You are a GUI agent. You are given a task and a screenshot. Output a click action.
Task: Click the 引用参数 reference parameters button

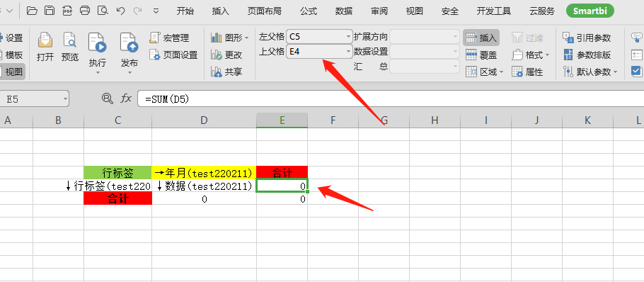(x=587, y=38)
